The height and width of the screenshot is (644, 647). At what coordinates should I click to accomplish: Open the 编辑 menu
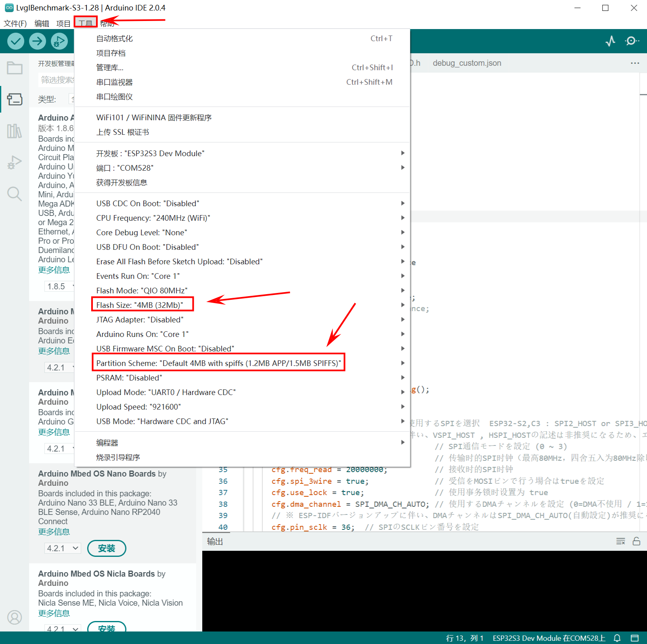click(x=42, y=23)
